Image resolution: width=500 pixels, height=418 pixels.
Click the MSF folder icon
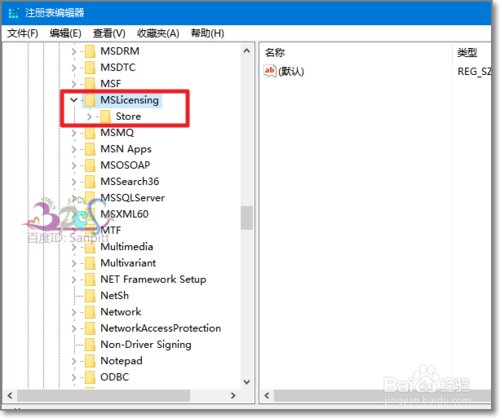[90, 84]
